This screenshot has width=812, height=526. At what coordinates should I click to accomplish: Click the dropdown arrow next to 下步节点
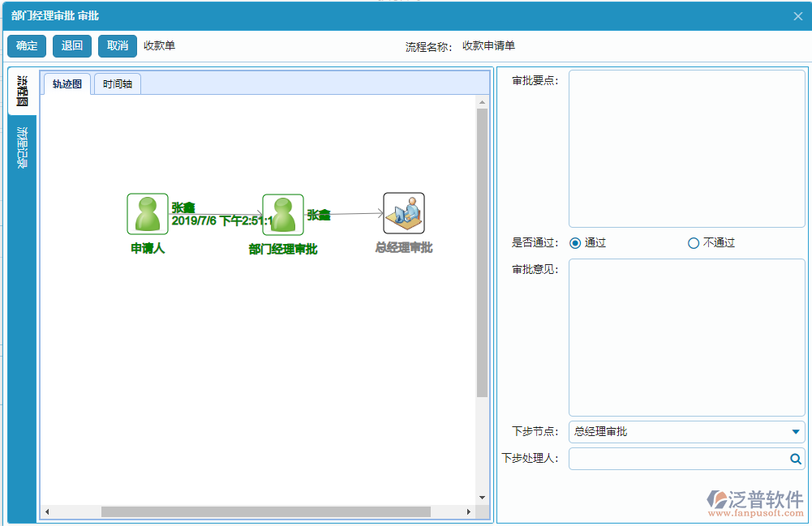pyautogui.click(x=795, y=431)
